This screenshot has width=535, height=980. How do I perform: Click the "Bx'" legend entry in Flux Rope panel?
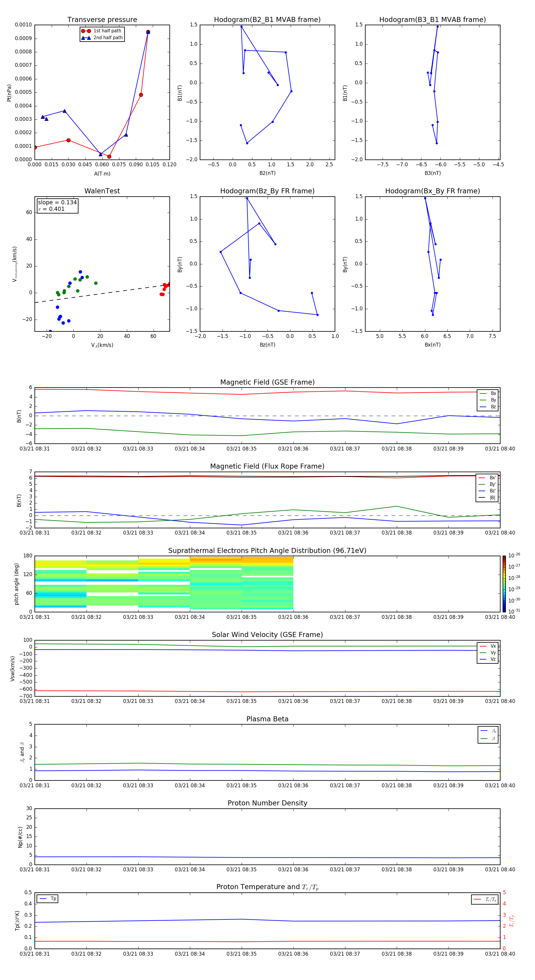click(487, 478)
